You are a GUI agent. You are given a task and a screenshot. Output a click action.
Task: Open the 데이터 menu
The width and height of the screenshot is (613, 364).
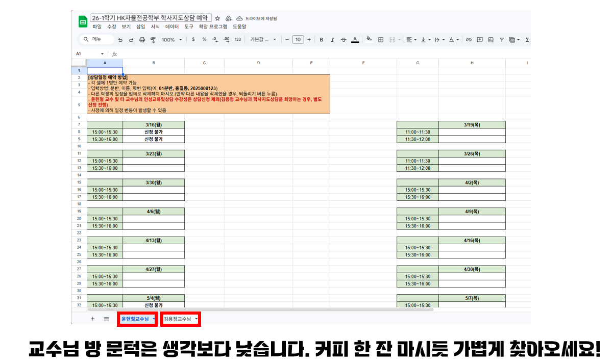tap(172, 27)
